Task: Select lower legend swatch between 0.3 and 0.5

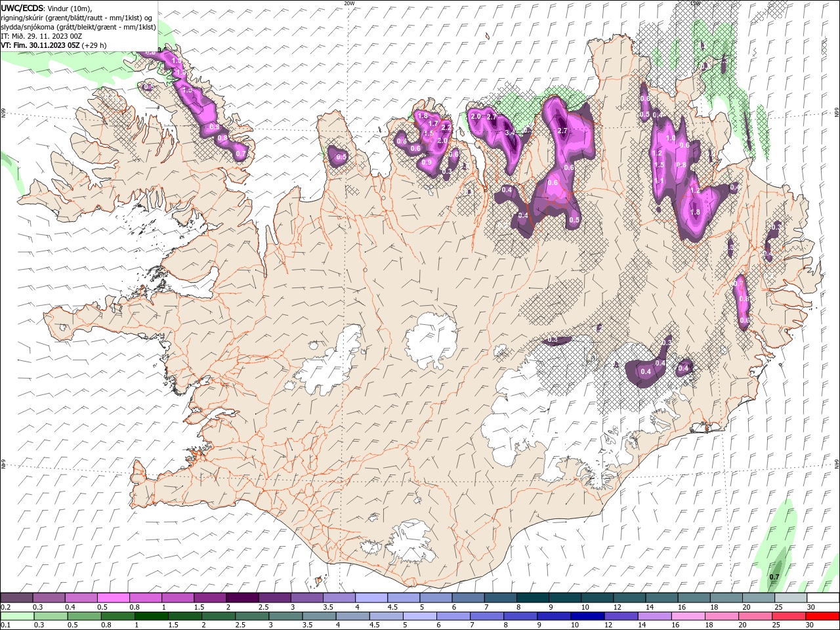Action: point(51,616)
